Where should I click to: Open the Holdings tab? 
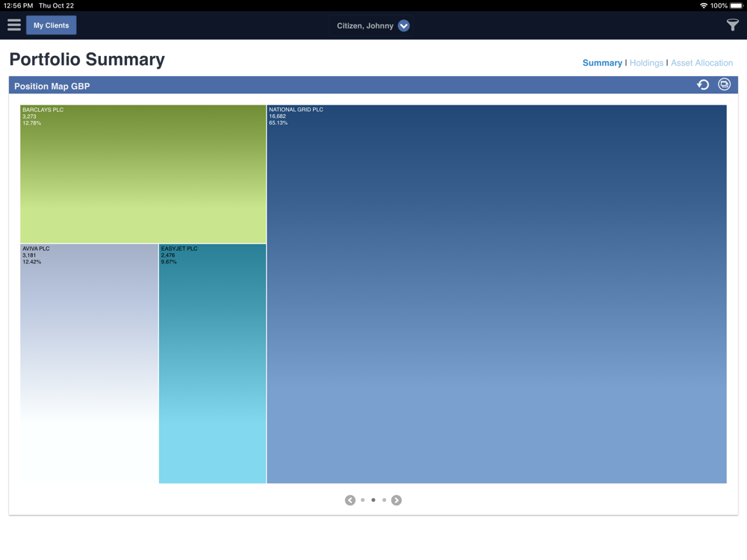pos(646,63)
